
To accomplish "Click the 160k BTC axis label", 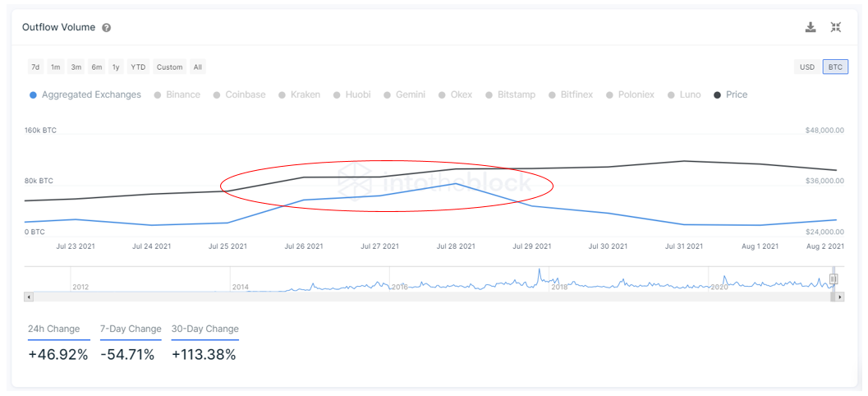I will tap(40, 131).
